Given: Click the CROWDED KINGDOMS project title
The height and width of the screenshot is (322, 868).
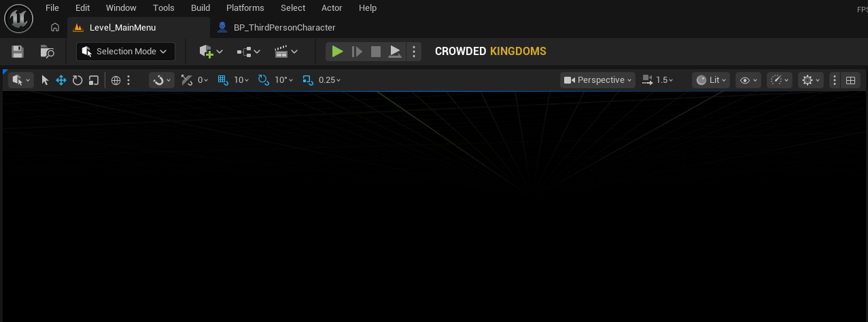Looking at the screenshot, I should (x=491, y=52).
